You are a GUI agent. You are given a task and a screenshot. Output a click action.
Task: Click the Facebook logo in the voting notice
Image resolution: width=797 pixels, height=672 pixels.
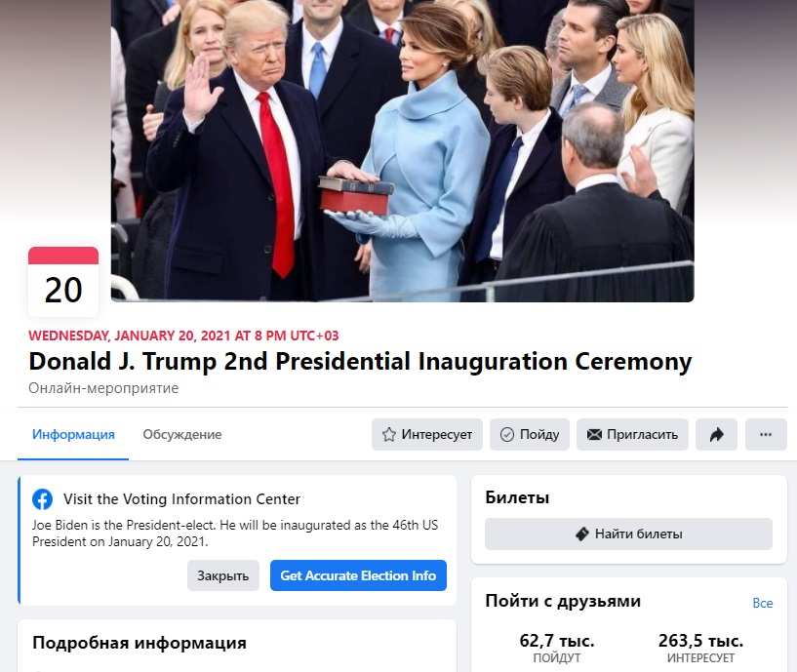(42, 499)
